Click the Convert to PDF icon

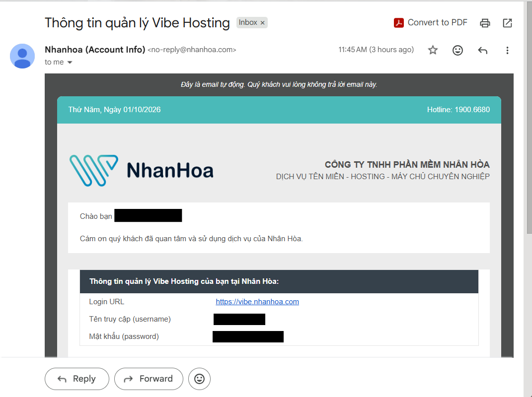coord(399,23)
